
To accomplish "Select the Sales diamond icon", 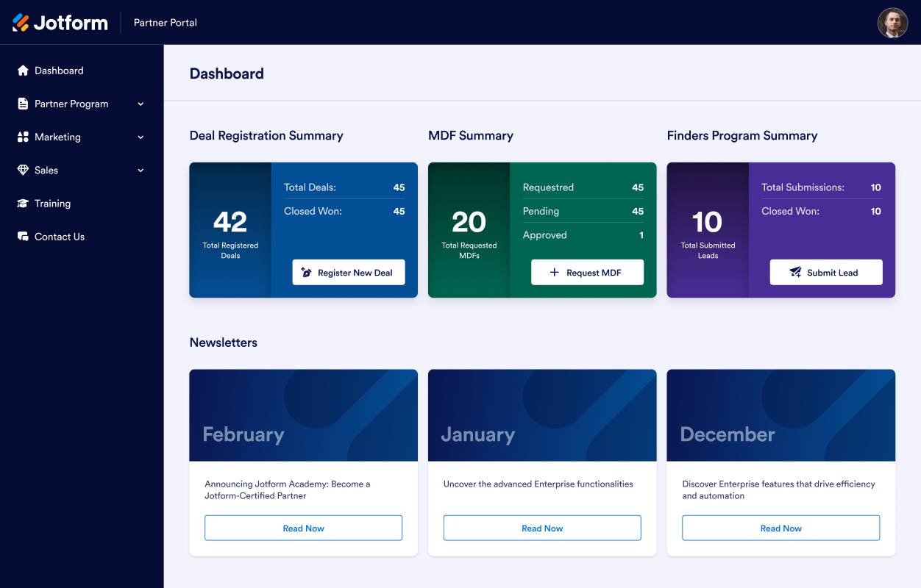I will point(22,170).
